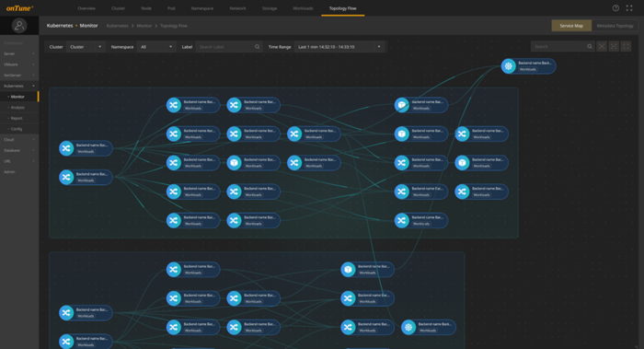Expand the VMware sidebar menu
This screenshot has height=349, width=644.
[19, 64]
